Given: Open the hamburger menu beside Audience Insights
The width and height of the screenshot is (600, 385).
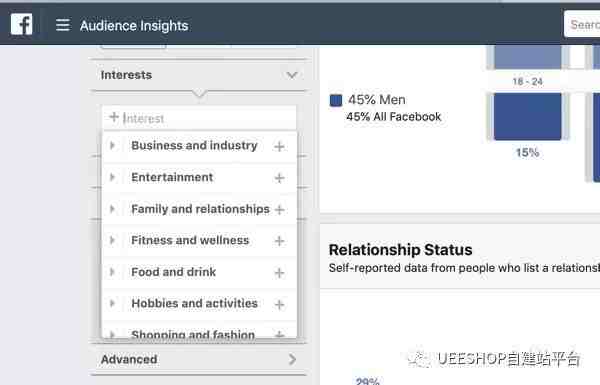Looking at the screenshot, I should [63, 25].
